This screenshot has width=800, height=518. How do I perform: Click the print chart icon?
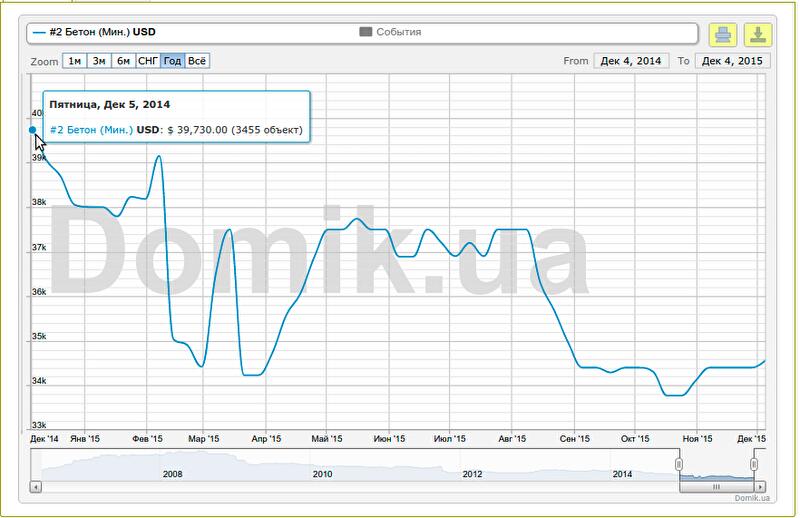(x=723, y=35)
